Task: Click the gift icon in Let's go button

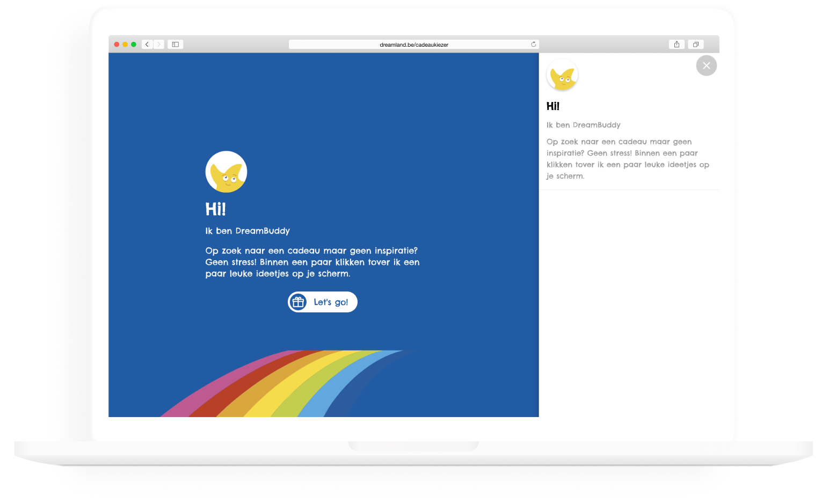Action: [x=299, y=302]
